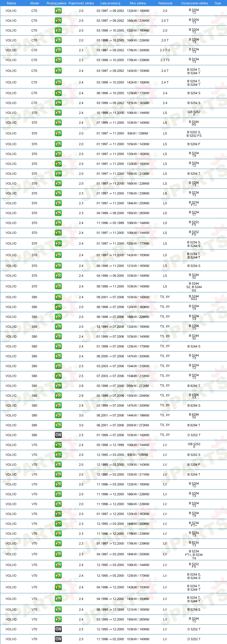Click petrol icon in C70 121kW / 165KM row
Image resolution: width=227 pixels, height=644 pixels.
pyautogui.click(x=58, y=103)
